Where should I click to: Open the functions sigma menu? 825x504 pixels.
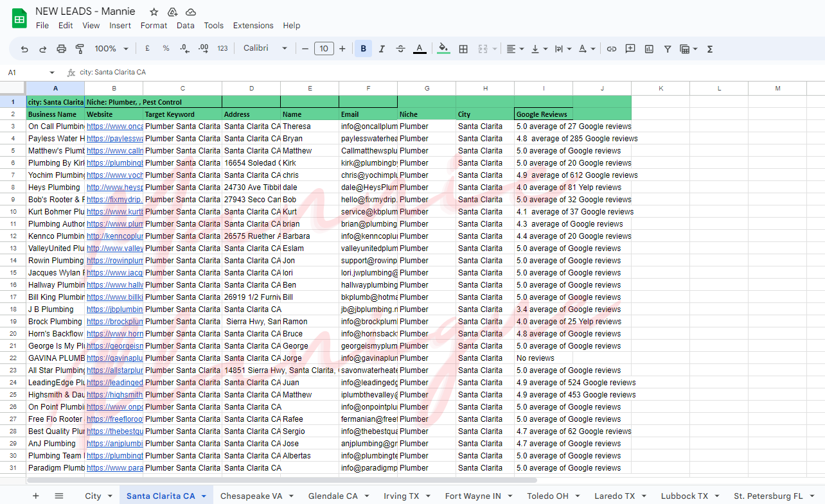pos(710,49)
